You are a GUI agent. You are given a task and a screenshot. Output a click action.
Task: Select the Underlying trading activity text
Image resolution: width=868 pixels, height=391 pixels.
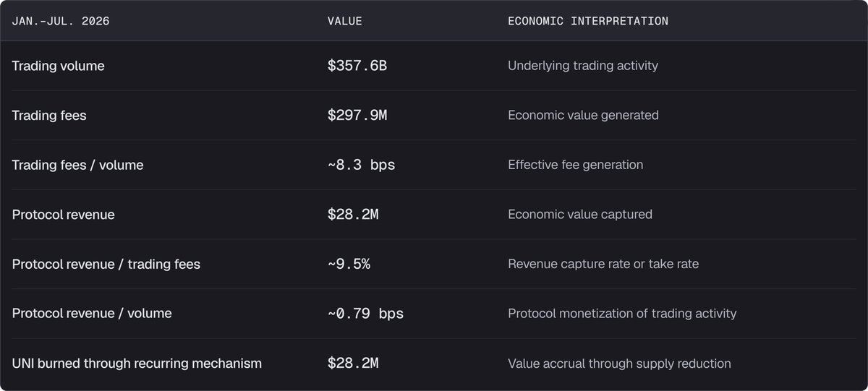(583, 66)
